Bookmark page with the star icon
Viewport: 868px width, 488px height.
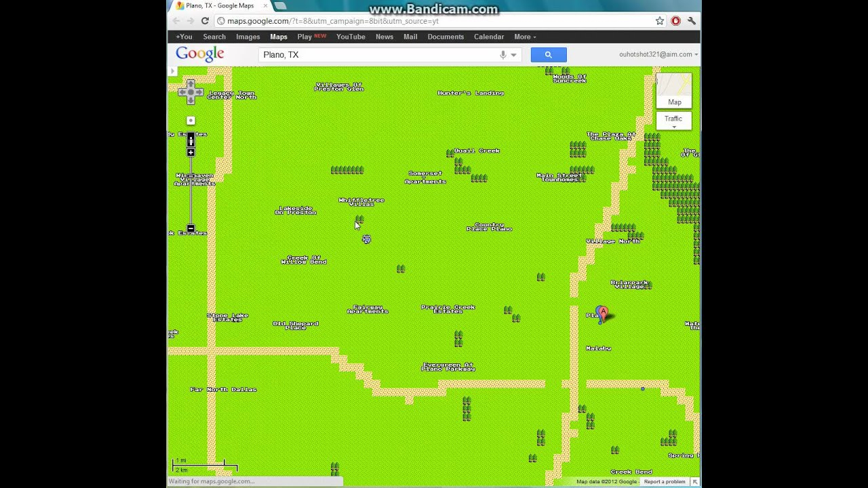[660, 21]
